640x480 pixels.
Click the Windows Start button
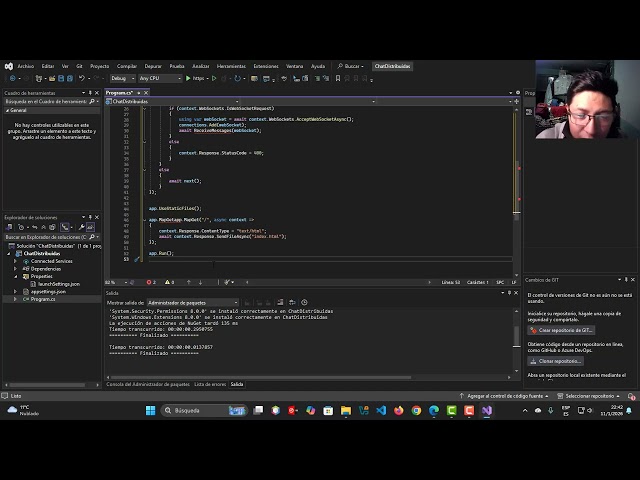(151, 410)
